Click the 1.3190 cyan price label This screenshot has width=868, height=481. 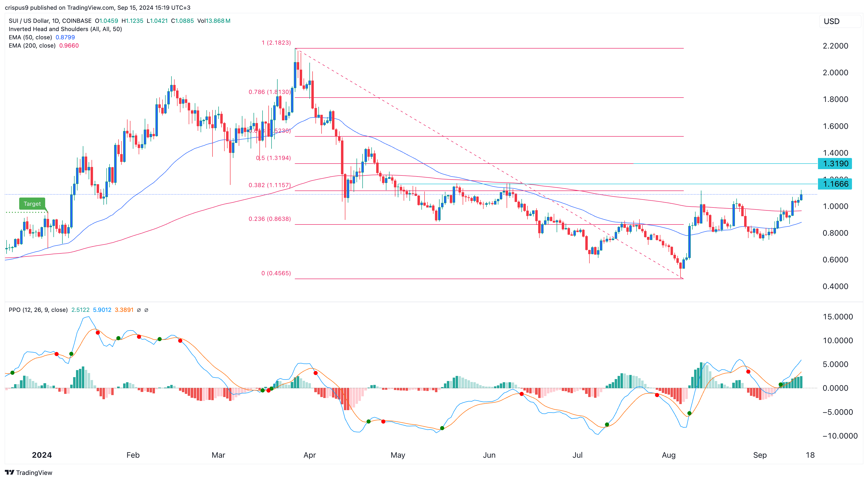point(835,164)
